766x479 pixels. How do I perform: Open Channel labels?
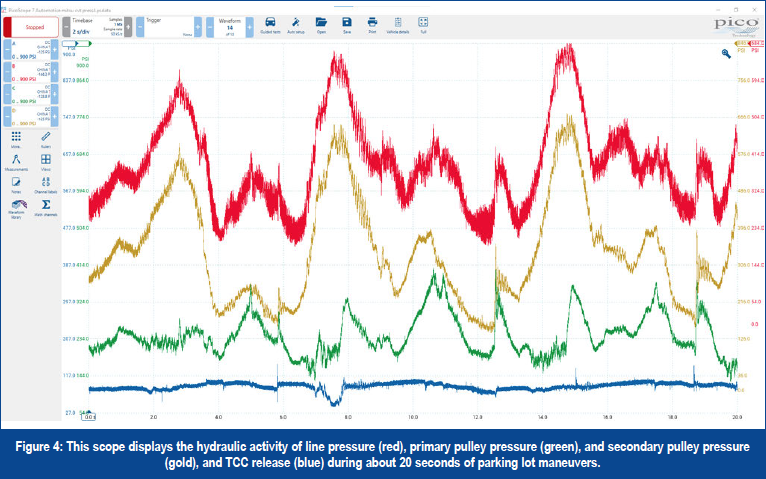coord(45,185)
